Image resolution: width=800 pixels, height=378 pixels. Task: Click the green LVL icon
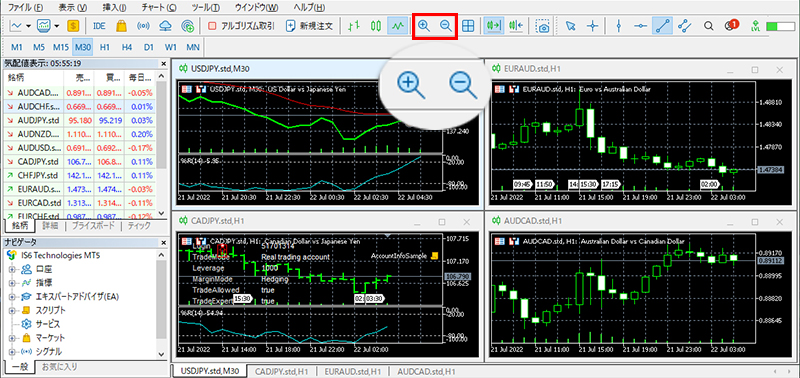pos(756,26)
